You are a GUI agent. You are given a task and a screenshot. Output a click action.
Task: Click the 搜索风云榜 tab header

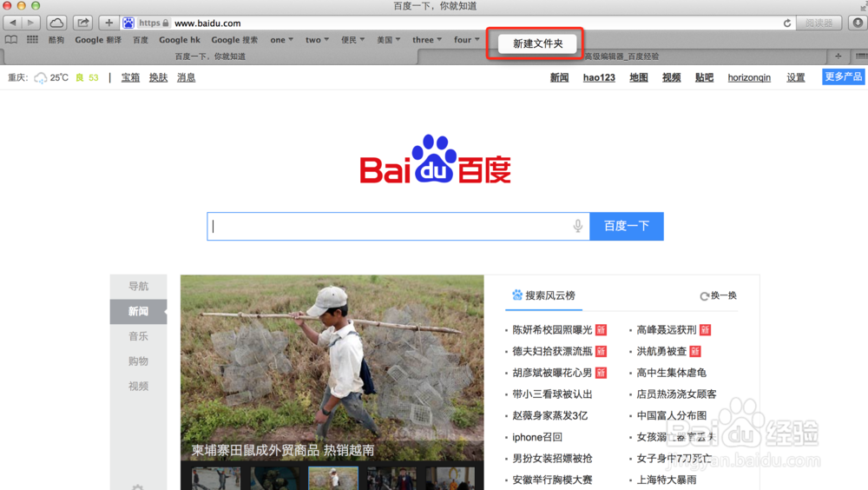tap(543, 295)
